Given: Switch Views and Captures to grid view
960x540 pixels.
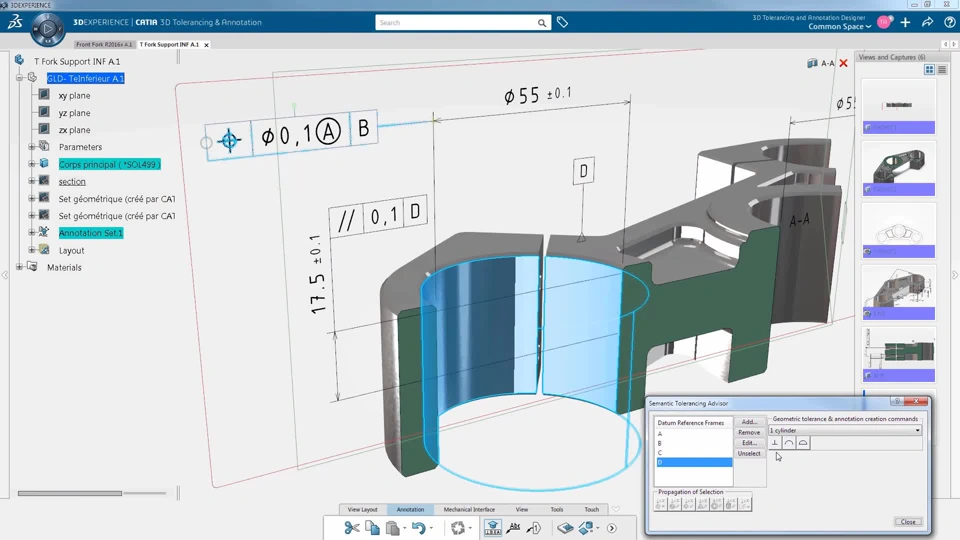Looking at the screenshot, I should click(x=929, y=70).
